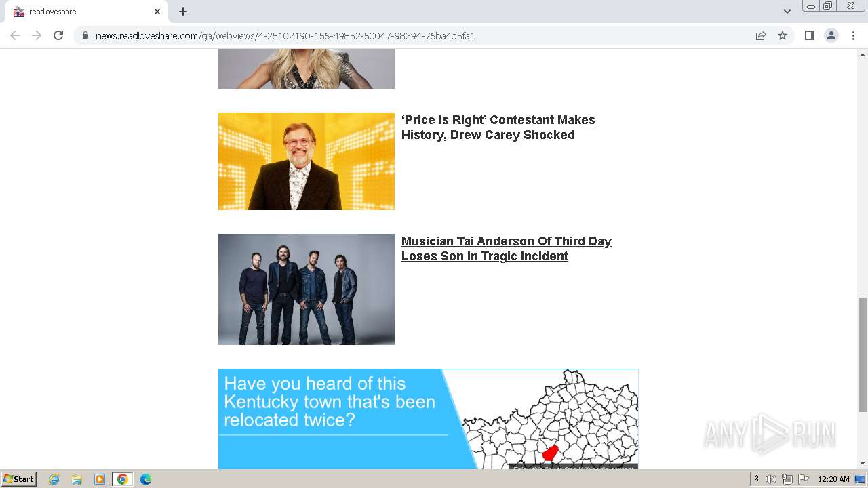Share this page using address bar icon
This screenshot has width=868, height=488.
tap(761, 35)
